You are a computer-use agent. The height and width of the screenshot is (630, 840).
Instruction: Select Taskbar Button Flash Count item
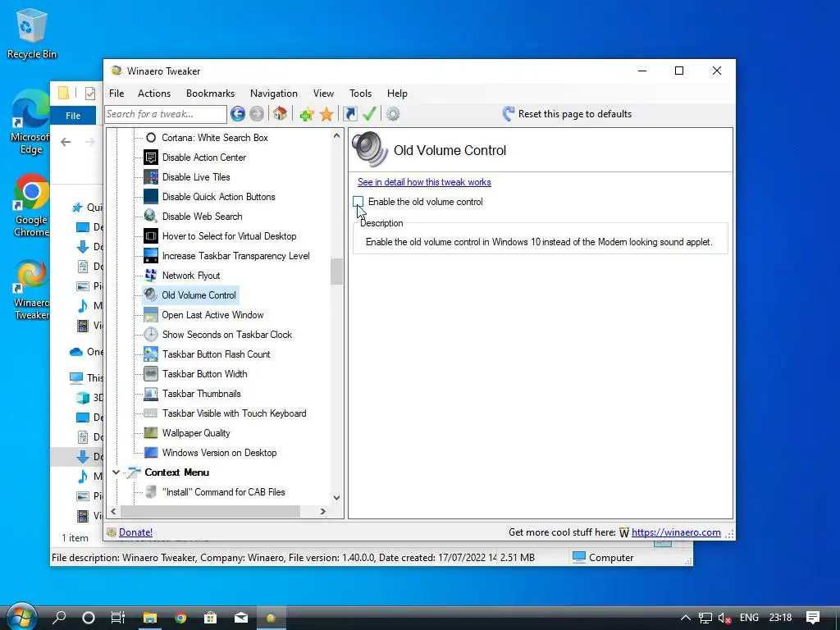(x=216, y=354)
